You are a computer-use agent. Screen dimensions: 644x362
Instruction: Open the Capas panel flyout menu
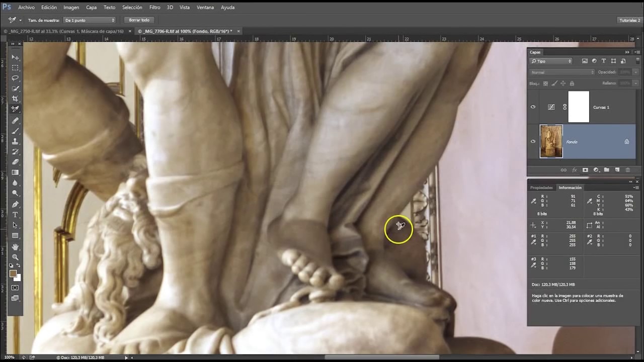(637, 52)
